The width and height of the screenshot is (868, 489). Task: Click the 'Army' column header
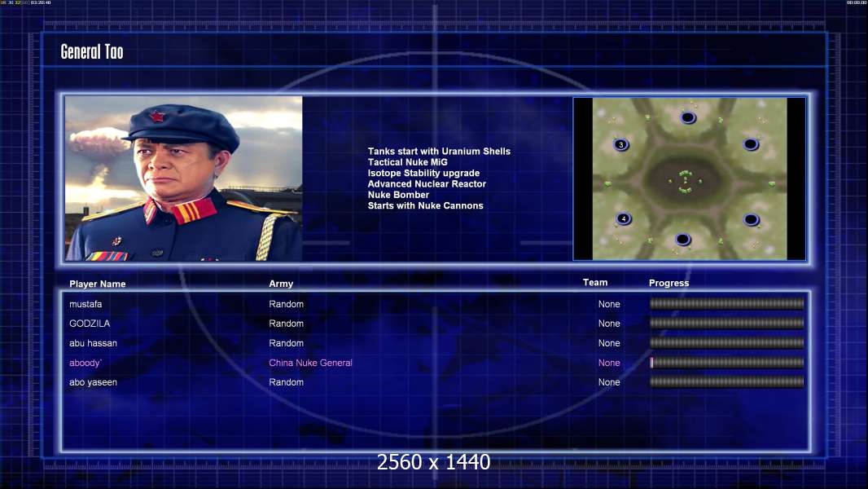(281, 284)
